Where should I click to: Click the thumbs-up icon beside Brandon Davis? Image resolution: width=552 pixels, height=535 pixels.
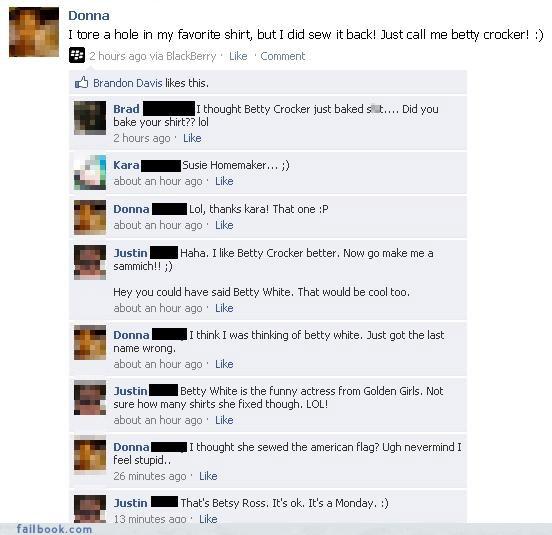pos(81,83)
